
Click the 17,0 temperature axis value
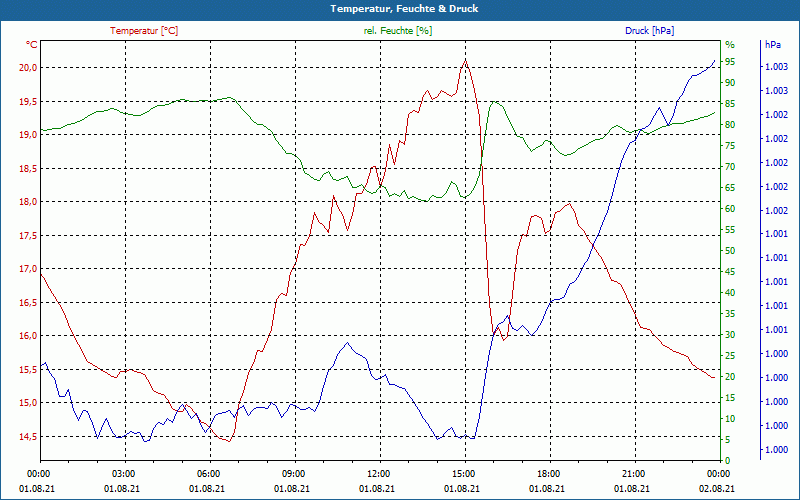pos(28,269)
